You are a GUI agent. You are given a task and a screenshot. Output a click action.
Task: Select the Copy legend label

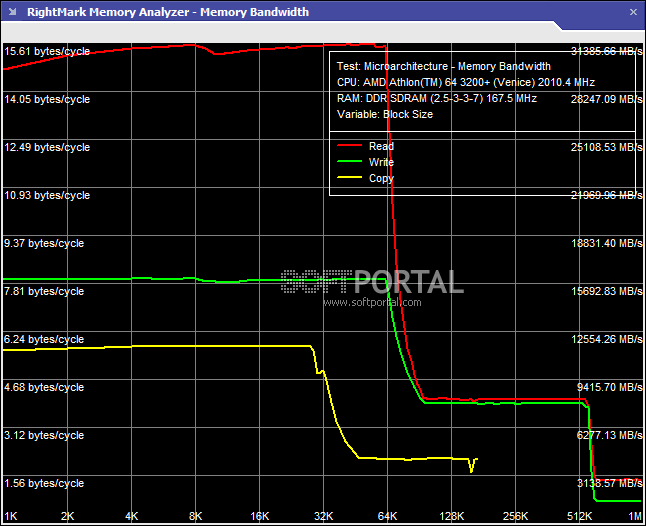click(381, 178)
